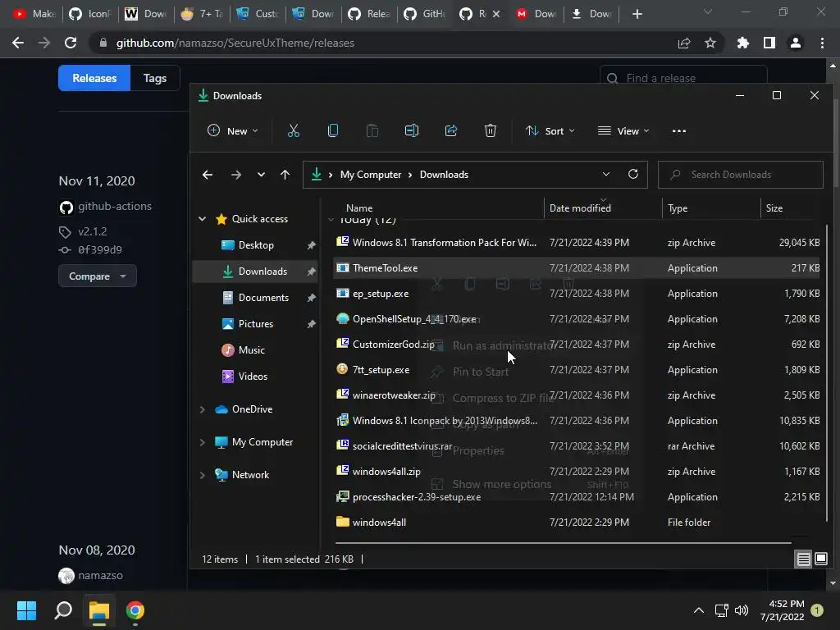Select Pictures in Quick access
The width and height of the screenshot is (840, 630).
[x=256, y=323]
